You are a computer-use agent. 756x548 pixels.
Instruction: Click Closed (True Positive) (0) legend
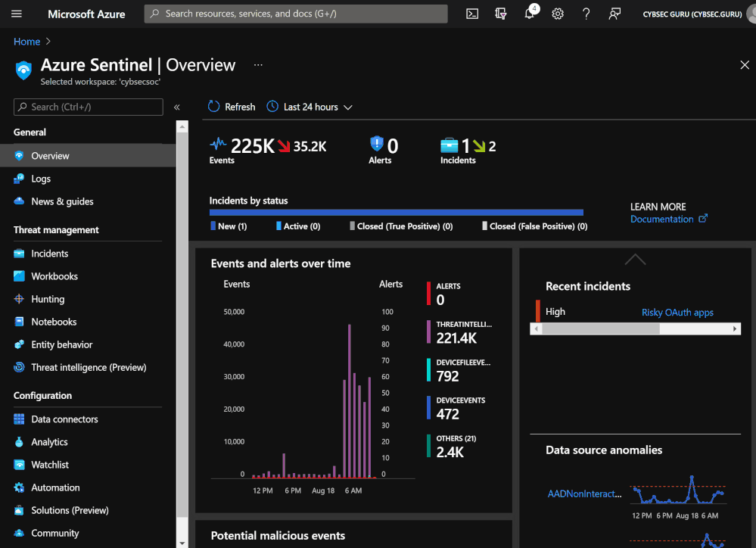click(401, 226)
